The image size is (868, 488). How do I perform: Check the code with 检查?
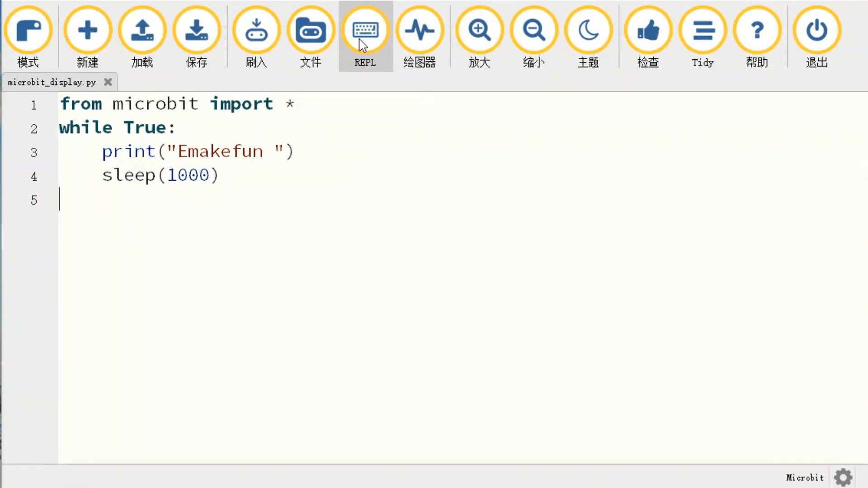[648, 37]
